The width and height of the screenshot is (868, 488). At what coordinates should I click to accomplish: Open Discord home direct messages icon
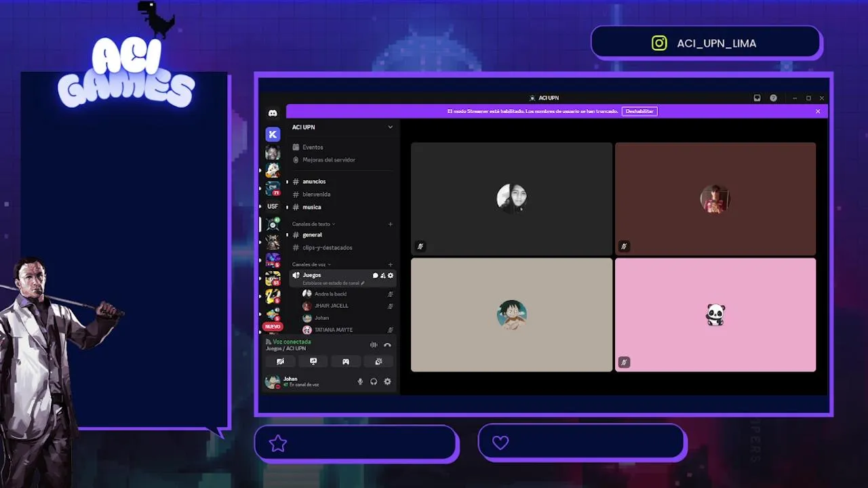[x=273, y=113]
